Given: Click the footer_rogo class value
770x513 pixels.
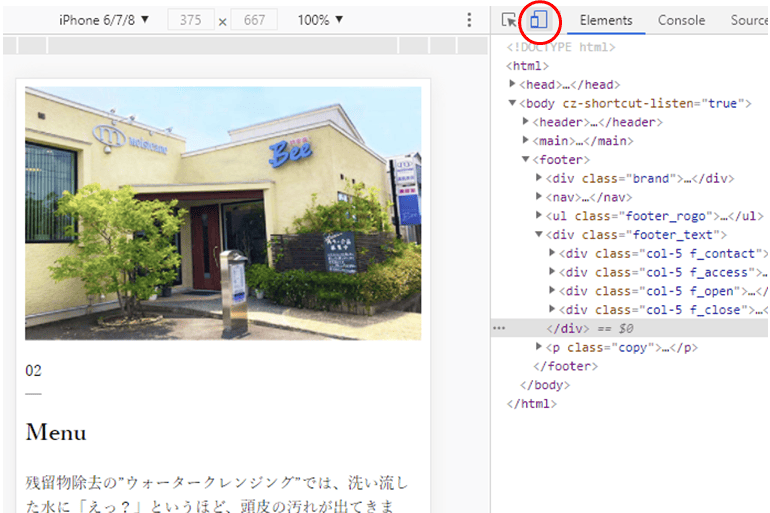Looking at the screenshot, I should click(666, 216).
